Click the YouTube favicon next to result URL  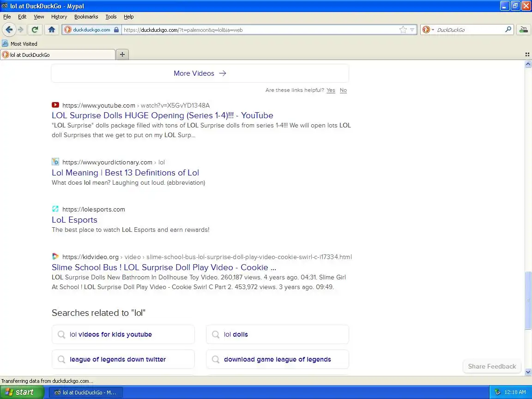(55, 105)
